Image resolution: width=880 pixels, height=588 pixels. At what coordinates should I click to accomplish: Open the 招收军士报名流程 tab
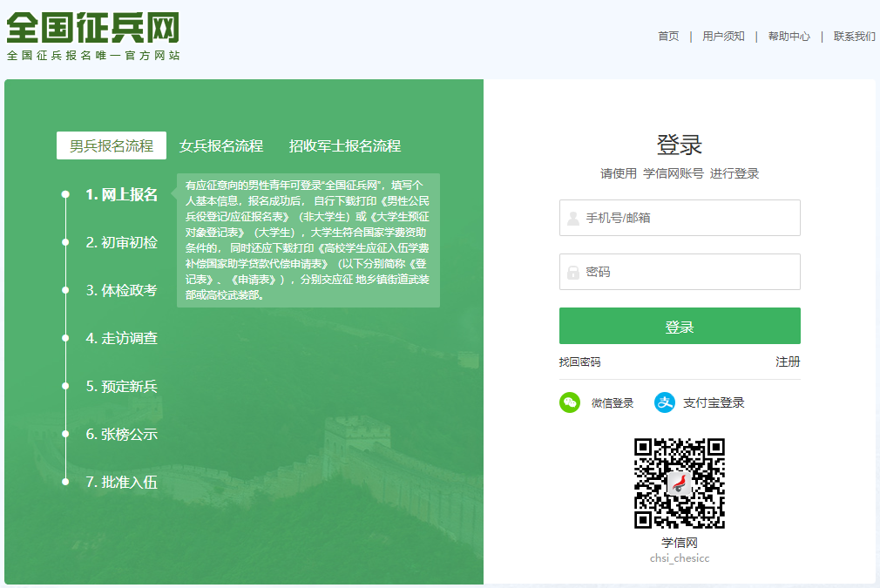pos(345,145)
